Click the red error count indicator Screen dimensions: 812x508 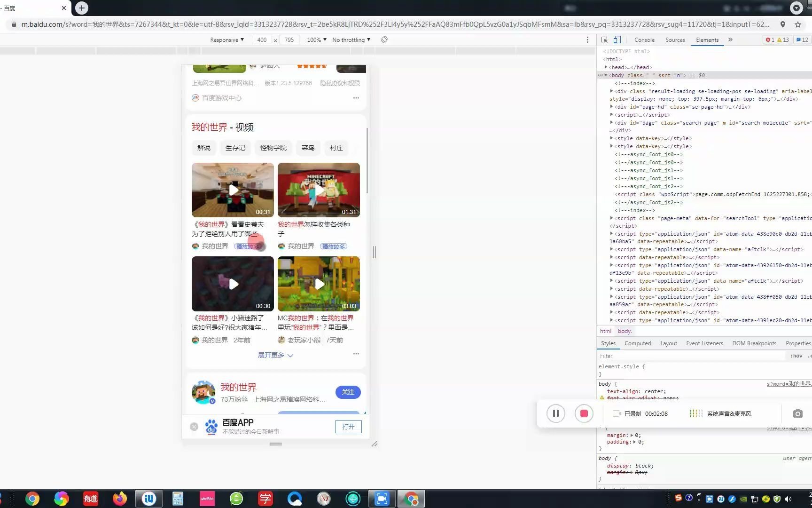click(770, 40)
